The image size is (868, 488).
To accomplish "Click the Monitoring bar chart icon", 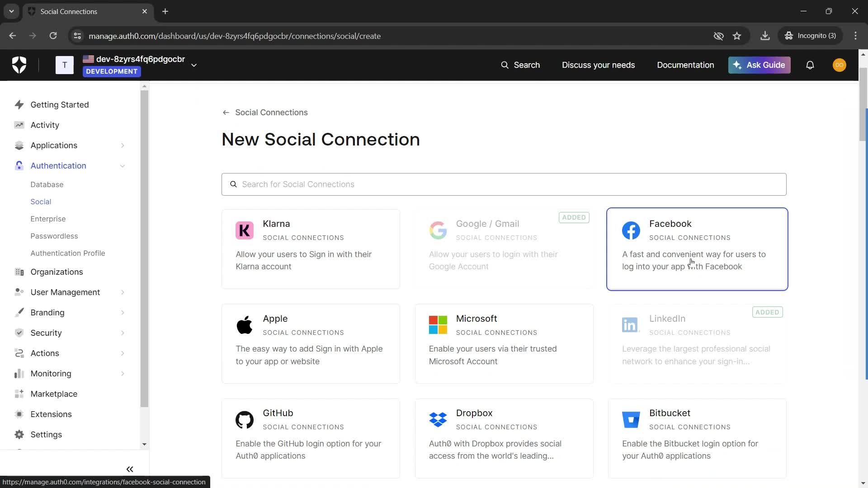I will pos(19,374).
